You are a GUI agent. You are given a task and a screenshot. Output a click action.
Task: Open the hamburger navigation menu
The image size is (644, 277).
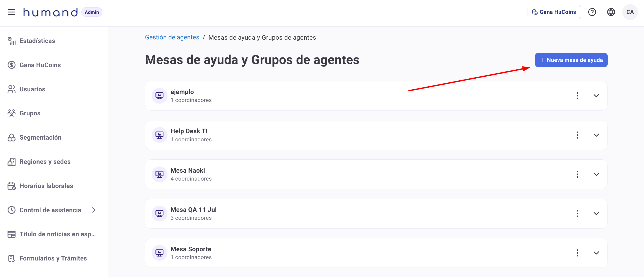(x=11, y=12)
